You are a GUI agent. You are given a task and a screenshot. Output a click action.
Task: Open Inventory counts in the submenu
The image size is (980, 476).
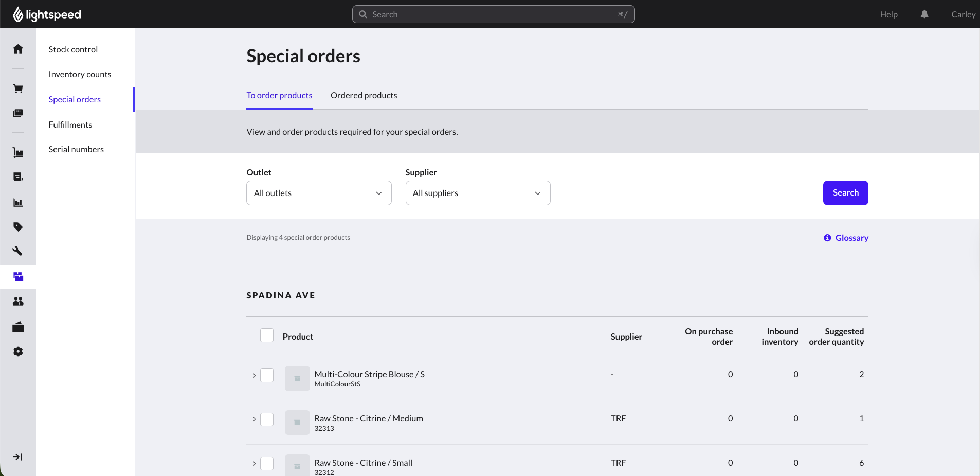click(80, 74)
